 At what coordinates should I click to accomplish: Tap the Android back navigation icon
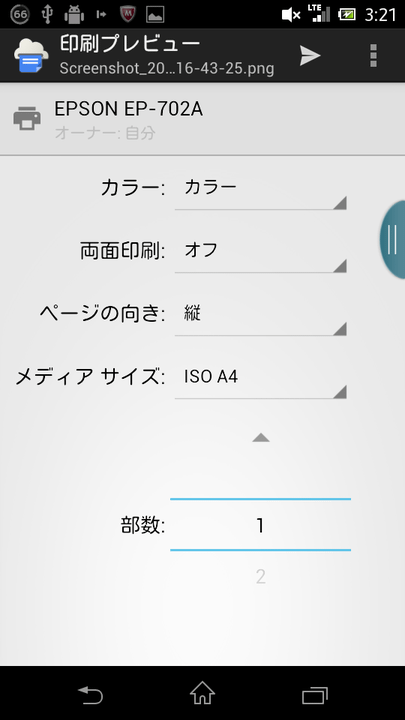tap(90, 695)
